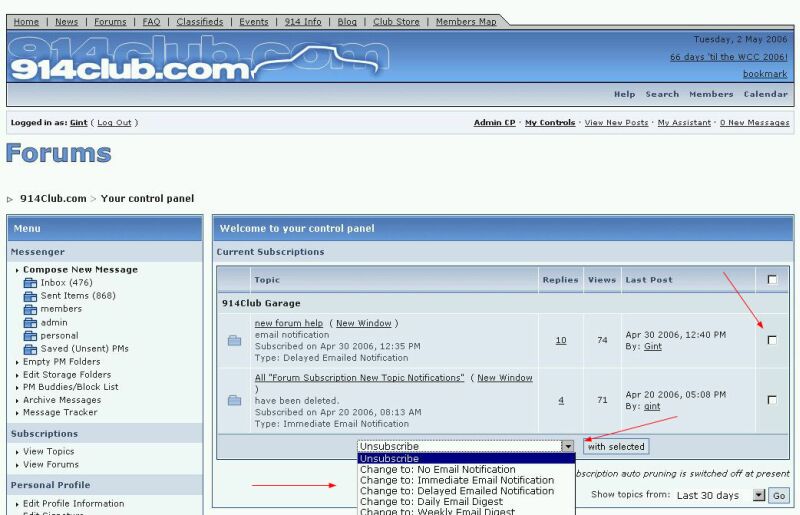Viewport: 800px width, 515px height.
Task: Click 914Club.com breadcrumb link
Action: coord(53,199)
